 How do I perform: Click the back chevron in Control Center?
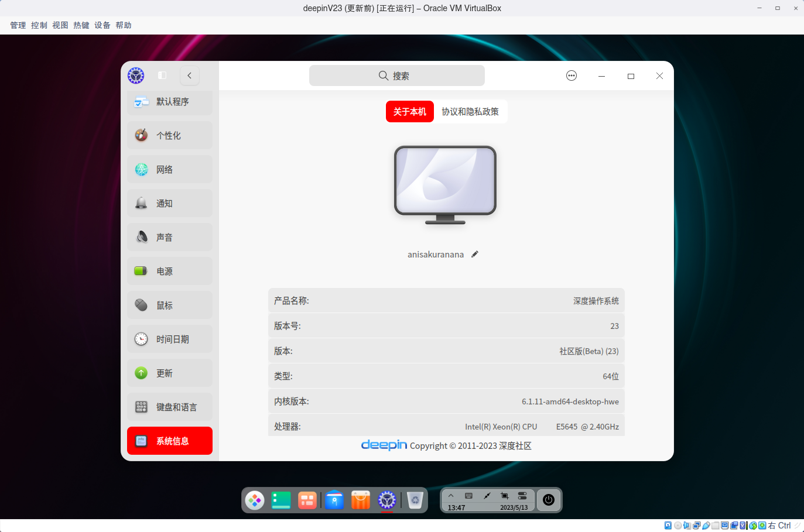pyautogui.click(x=189, y=75)
